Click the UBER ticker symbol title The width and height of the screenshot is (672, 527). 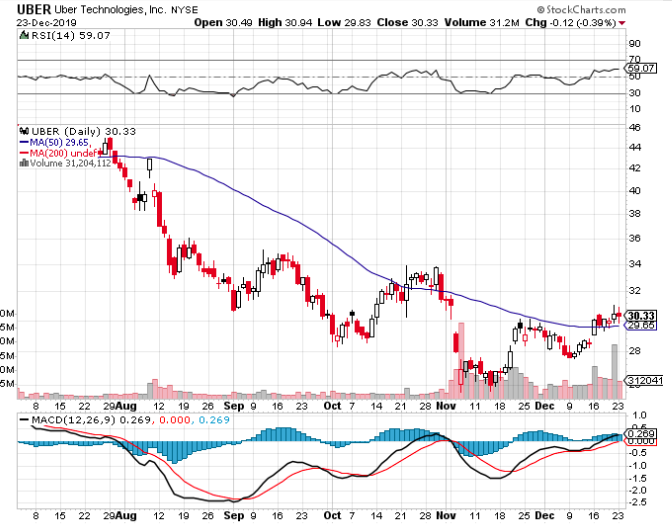34,9
